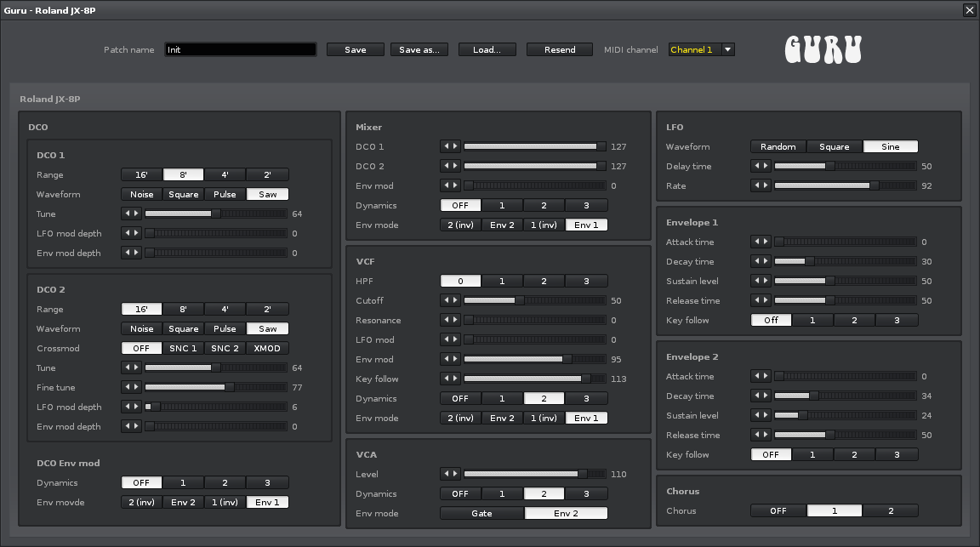Viewport: 980px width, 547px height.
Task: Click left arrow of Envelope 2 Release time
Action: click(756, 435)
